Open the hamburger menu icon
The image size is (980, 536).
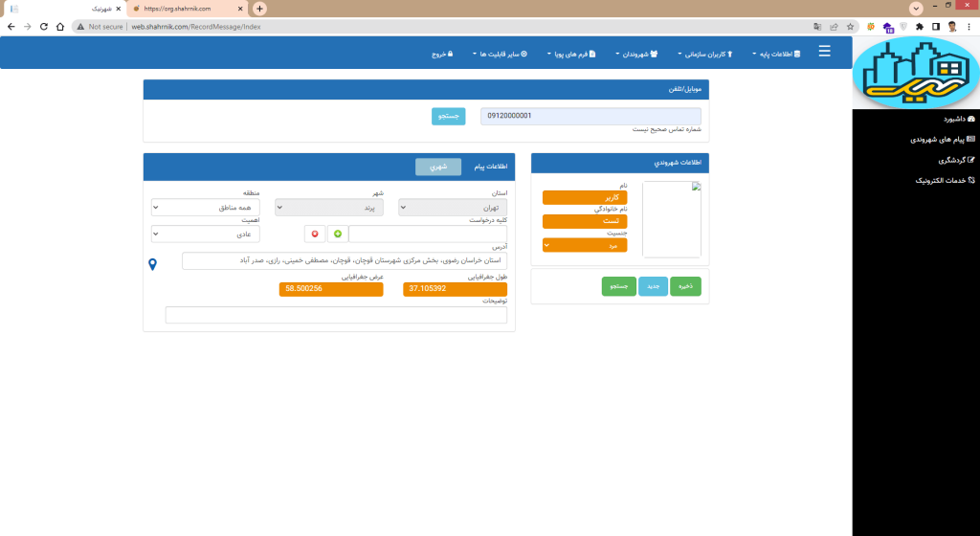pyautogui.click(x=824, y=52)
